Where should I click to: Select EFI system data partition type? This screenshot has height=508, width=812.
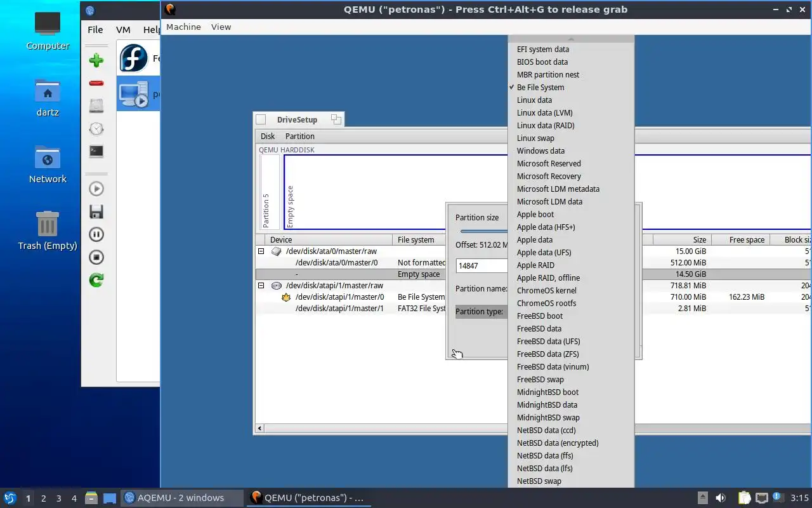(x=571, y=49)
